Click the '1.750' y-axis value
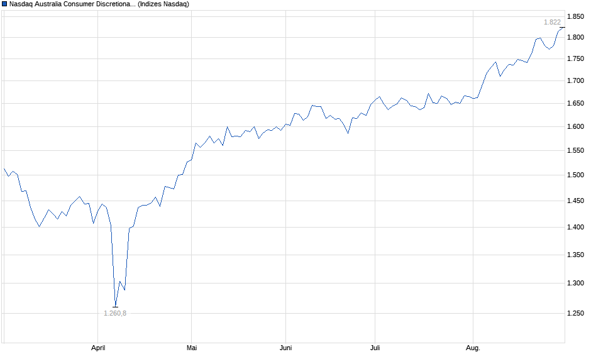The width and height of the screenshot is (591, 364). pos(575,59)
